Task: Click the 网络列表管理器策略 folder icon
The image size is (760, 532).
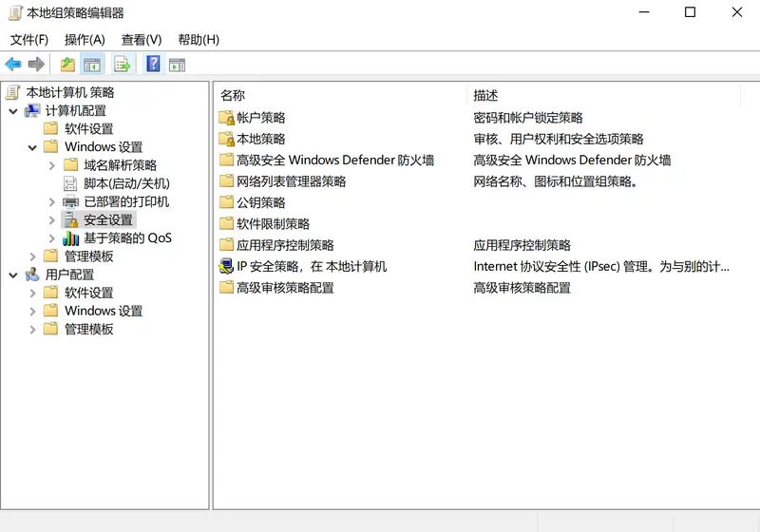Action: pyautogui.click(x=226, y=180)
